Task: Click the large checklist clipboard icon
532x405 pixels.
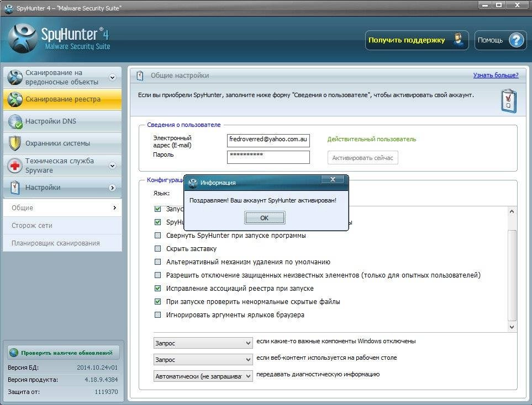Action: (x=508, y=100)
